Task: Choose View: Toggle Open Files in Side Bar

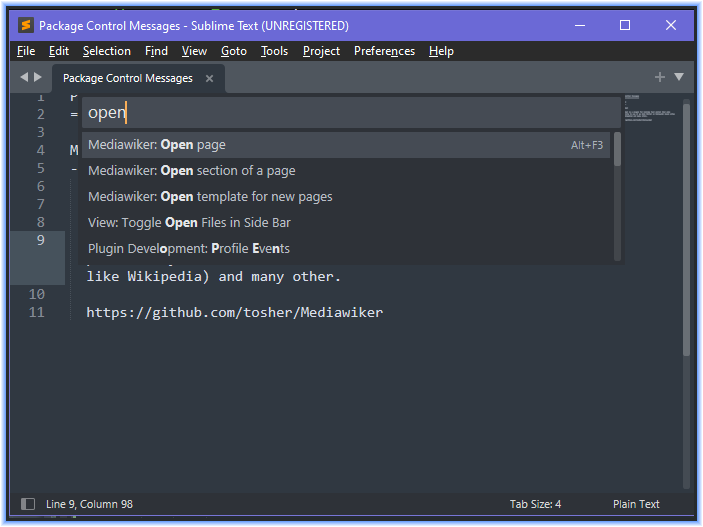Action: pos(346,223)
